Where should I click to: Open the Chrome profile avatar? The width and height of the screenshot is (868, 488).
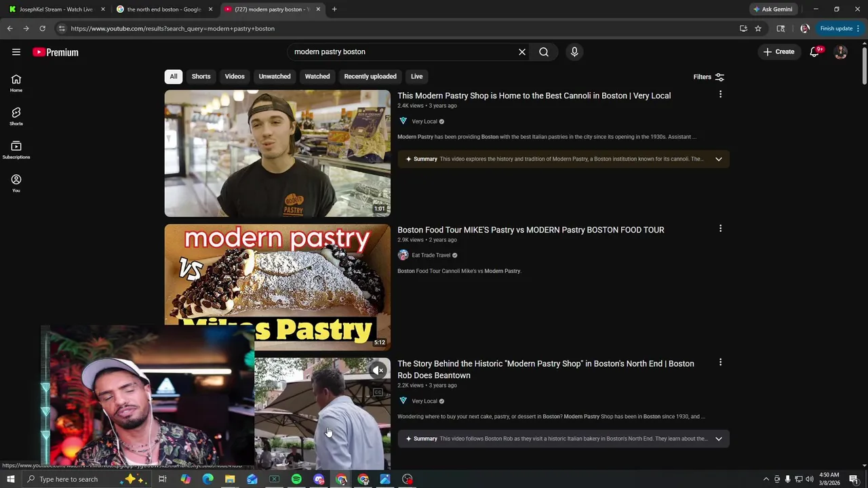(x=805, y=28)
